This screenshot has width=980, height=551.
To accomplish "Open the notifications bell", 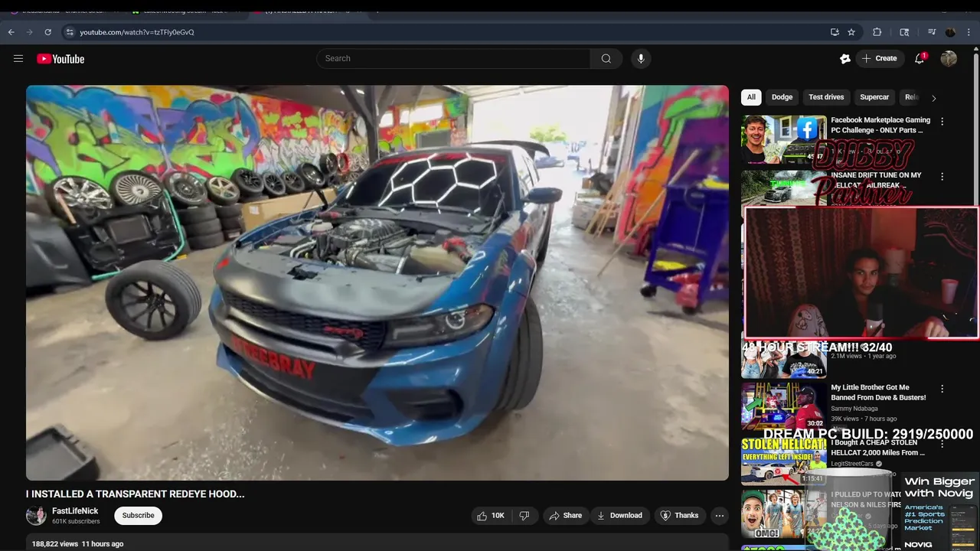I will pyautogui.click(x=920, y=59).
